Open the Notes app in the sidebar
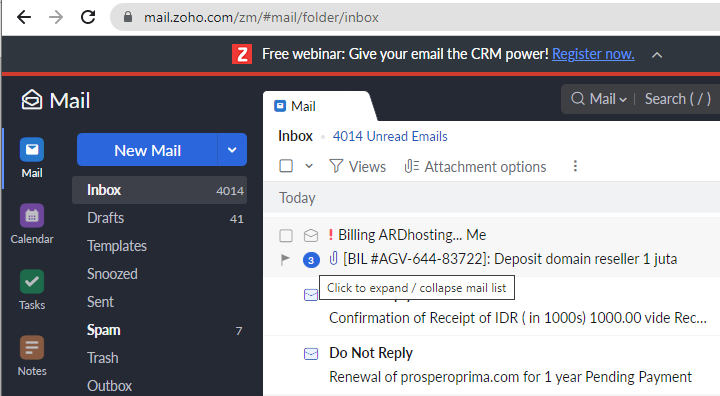Screen dimensions: 720x396 pyautogui.click(x=32, y=356)
